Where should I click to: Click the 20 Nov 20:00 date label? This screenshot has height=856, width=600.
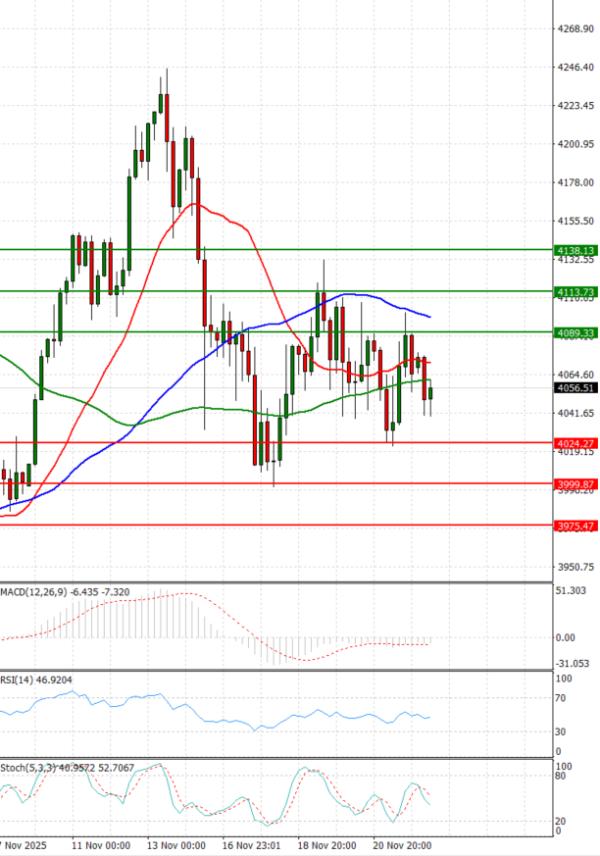403,845
